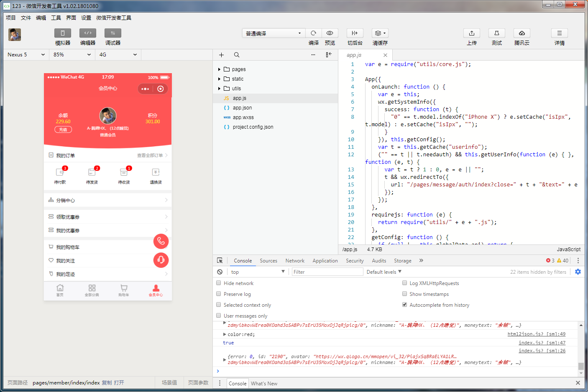
Task: Open the Tencent Cloud icon
Action: point(522,33)
